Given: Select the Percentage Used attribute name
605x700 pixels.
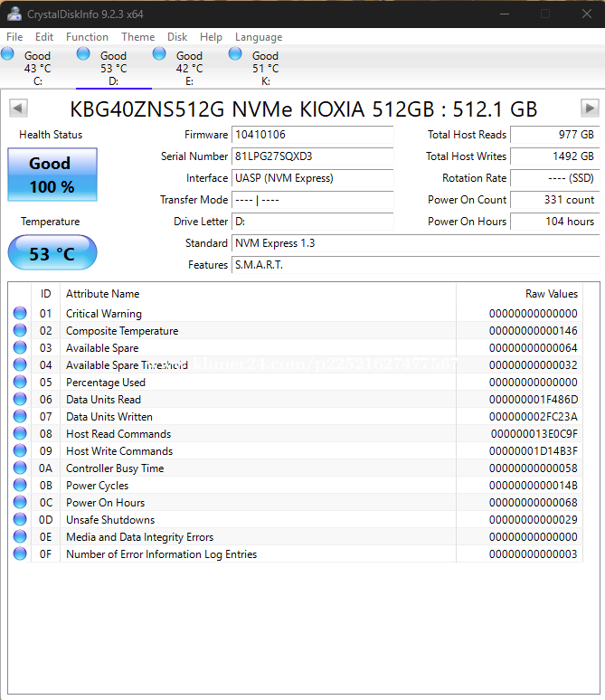Looking at the screenshot, I should tap(106, 383).
